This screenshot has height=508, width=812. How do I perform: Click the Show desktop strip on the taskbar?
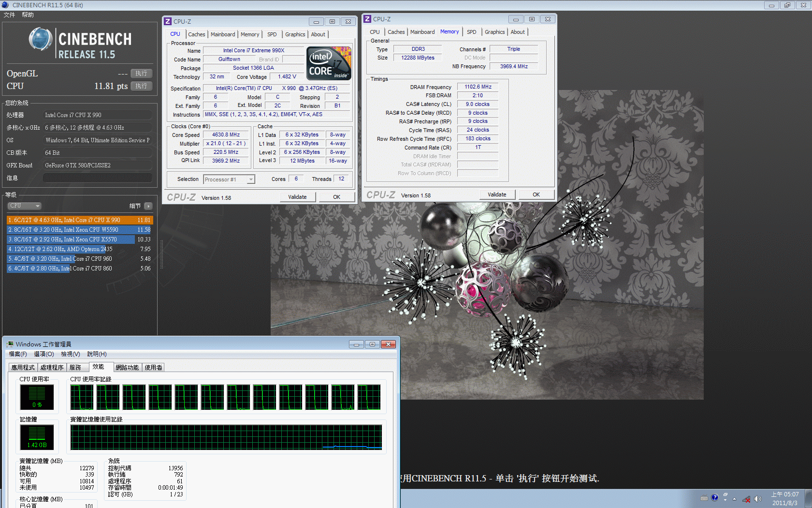tap(808, 498)
